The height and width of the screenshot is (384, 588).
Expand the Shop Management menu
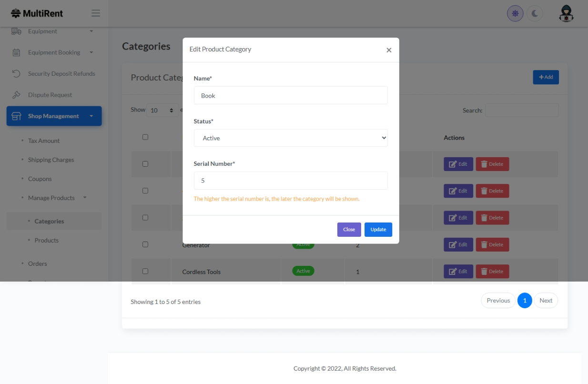pyautogui.click(x=54, y=116)
